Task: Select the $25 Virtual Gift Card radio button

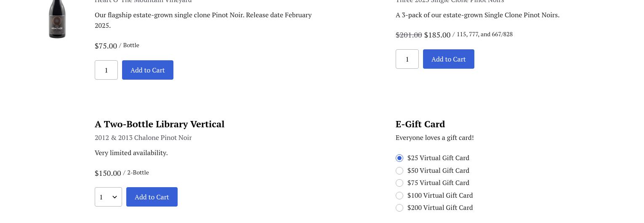Action: tap(399, 158)
